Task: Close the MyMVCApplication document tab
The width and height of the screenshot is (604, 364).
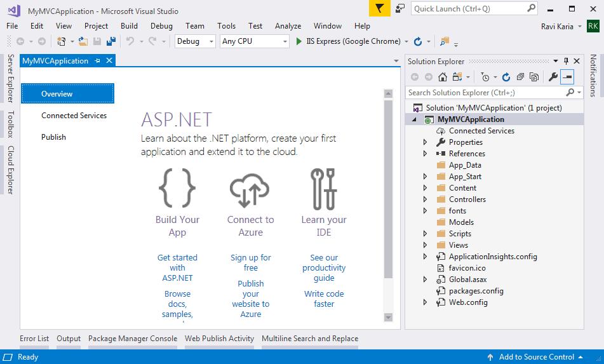Action: point(109,60)
